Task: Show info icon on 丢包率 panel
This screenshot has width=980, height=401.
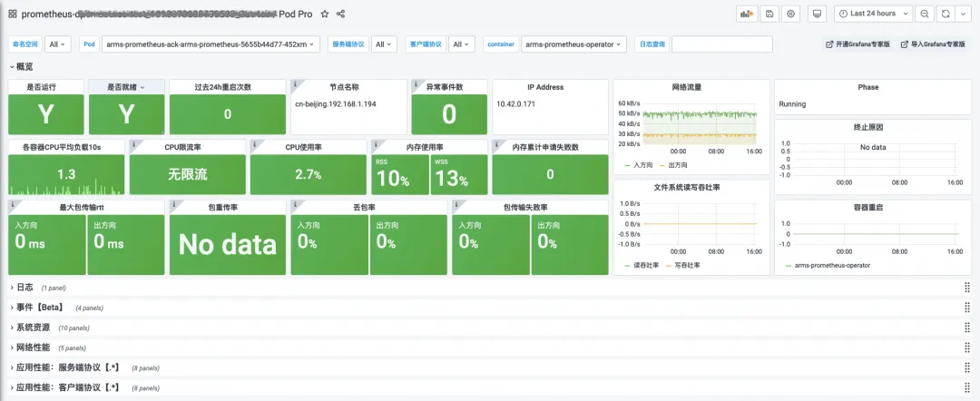Action: pos(295,203)
